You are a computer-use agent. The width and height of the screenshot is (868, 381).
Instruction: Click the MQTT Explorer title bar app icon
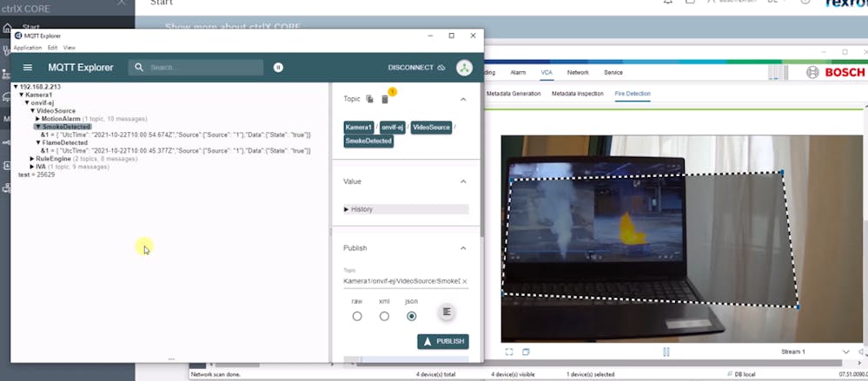click(x=18, y=36)
